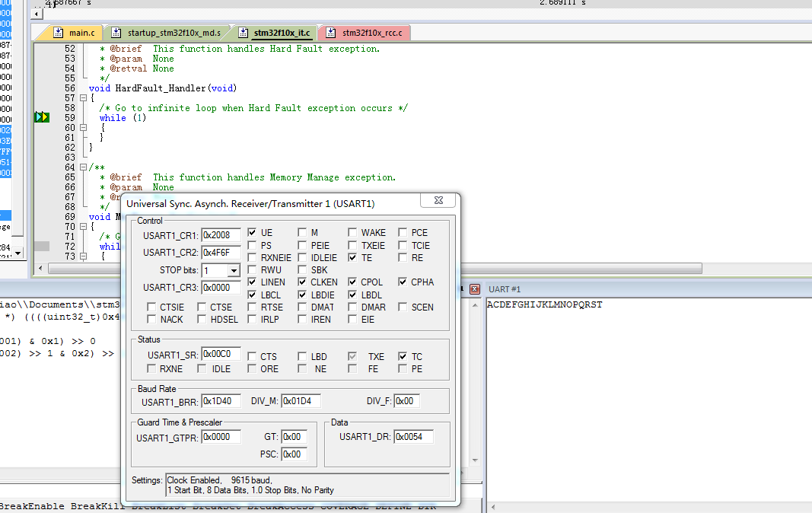Close the USART1 peripheral dialog

440,201
